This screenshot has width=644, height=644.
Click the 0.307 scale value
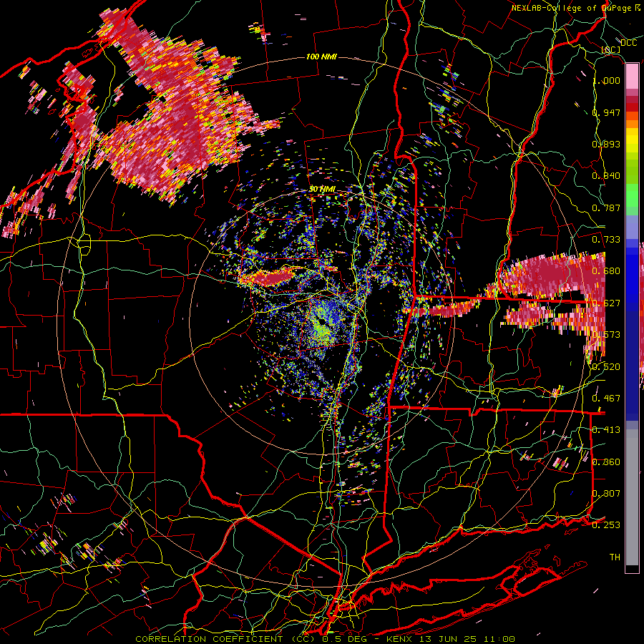coord(606,494)
